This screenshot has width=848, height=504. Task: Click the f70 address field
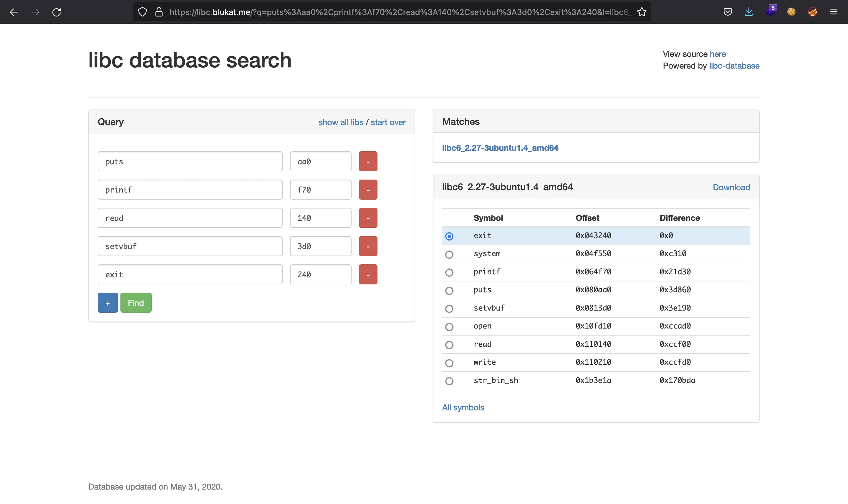321,190
